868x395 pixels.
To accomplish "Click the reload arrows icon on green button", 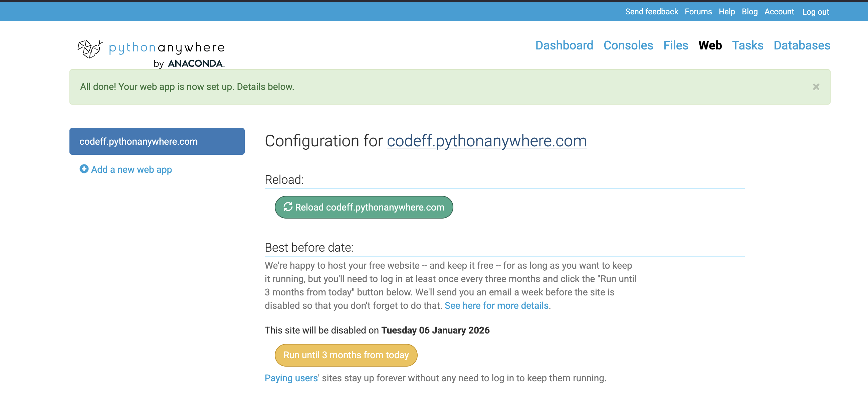I will 288,207.
